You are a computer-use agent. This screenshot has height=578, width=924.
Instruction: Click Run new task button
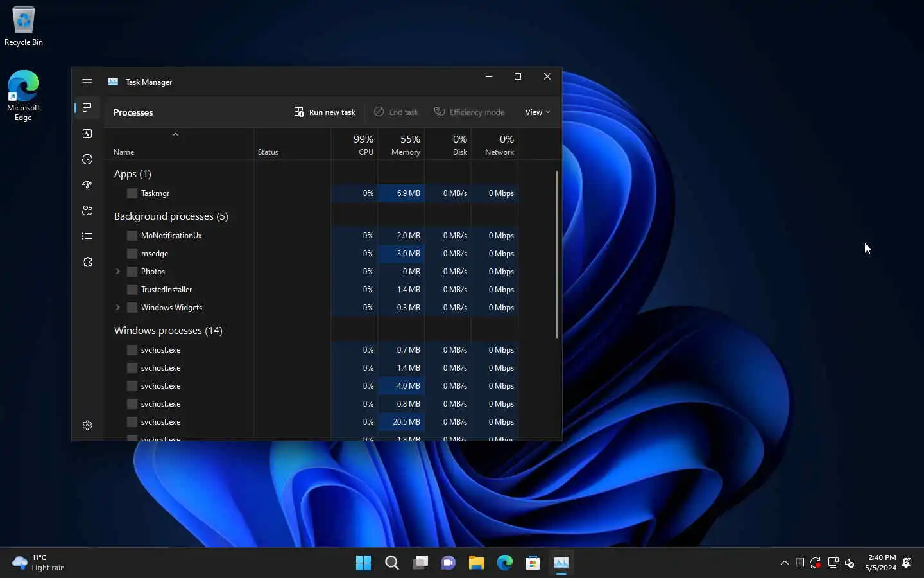[x=325, y=112]
